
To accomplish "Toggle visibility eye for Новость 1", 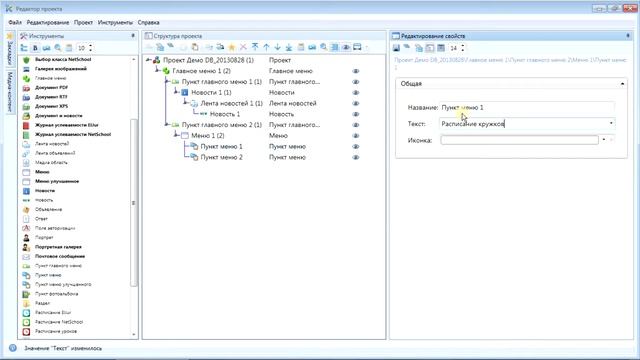I will [x=356, y=114].
